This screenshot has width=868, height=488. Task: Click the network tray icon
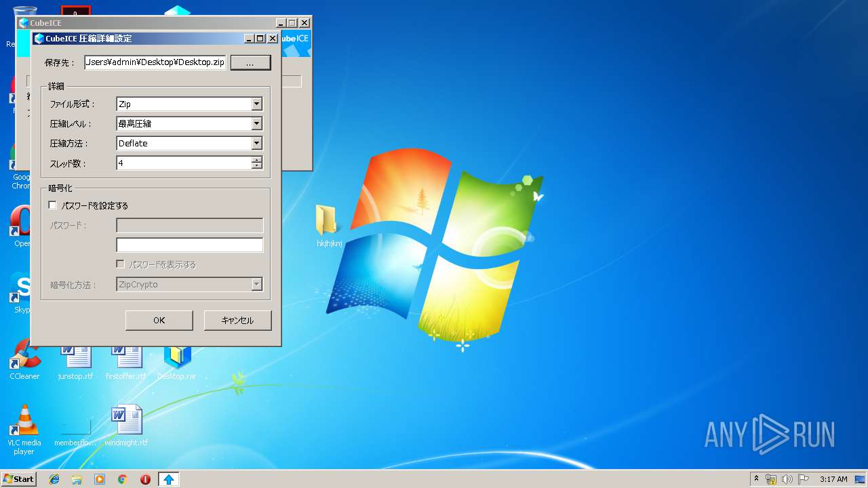click(771, 479)
